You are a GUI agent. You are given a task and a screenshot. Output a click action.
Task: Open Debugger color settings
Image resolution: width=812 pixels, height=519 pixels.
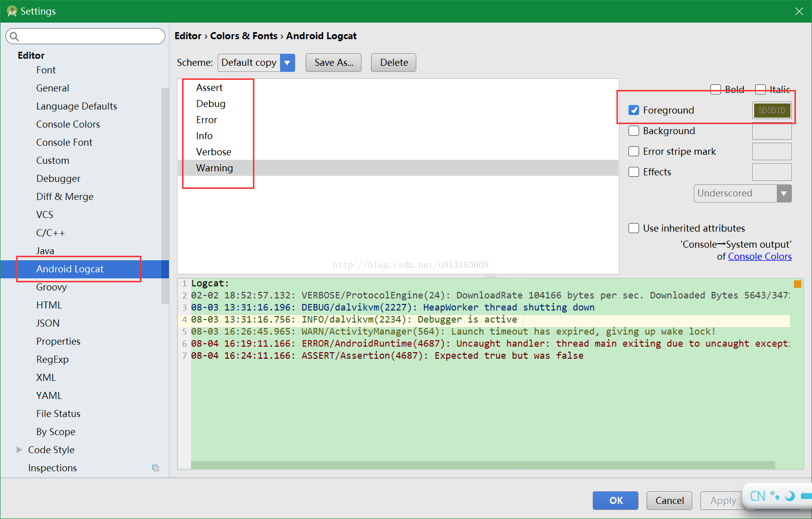(x=58, y=178)
